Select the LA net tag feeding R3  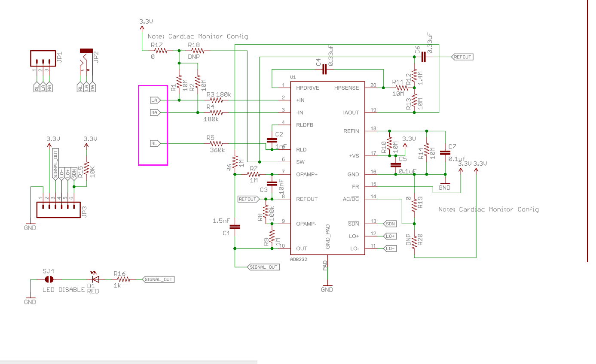coord(155,100)
